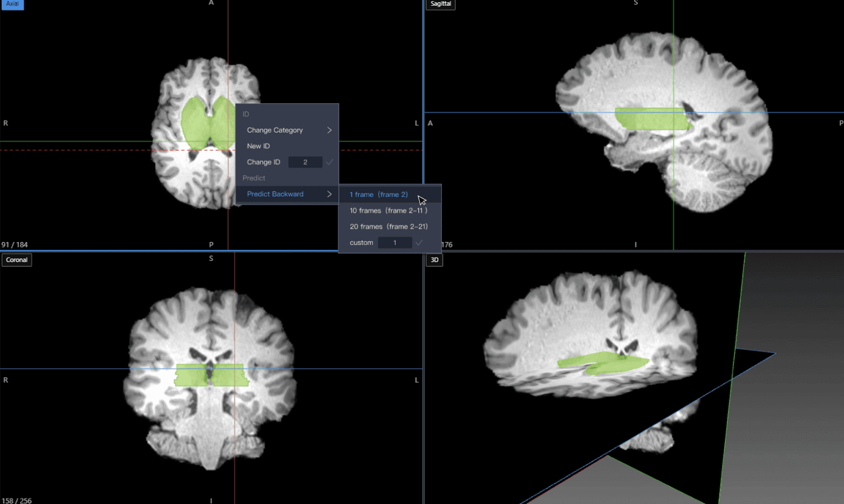Viewport: 844px width, 504px height.
Task: Choose 10 frames (frame 2-11) option
Action: click(x=388, y=210)
